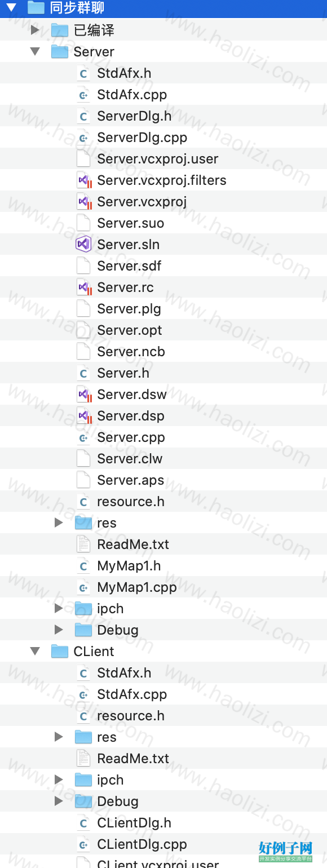Click the icon next to Server.rc

(83, 287)
